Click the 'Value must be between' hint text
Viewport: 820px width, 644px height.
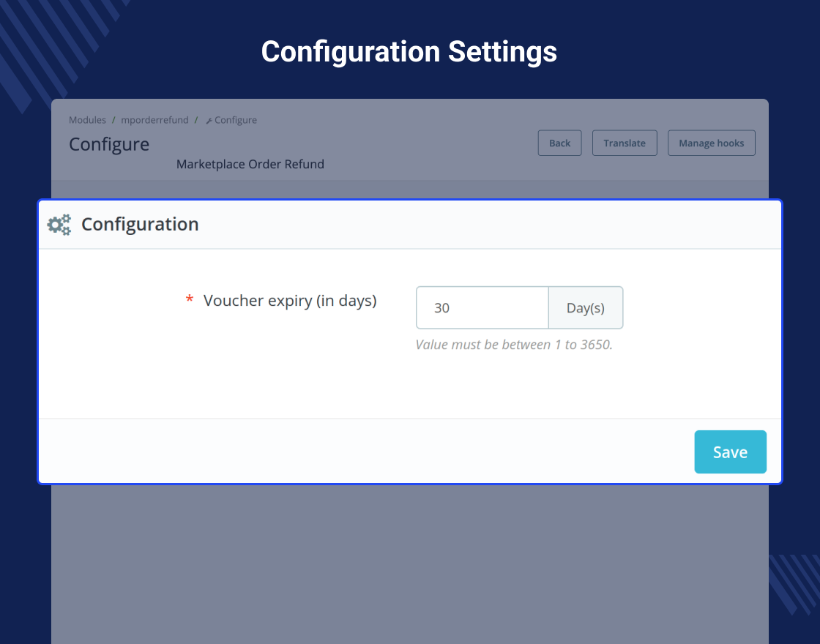pos(513,345)
